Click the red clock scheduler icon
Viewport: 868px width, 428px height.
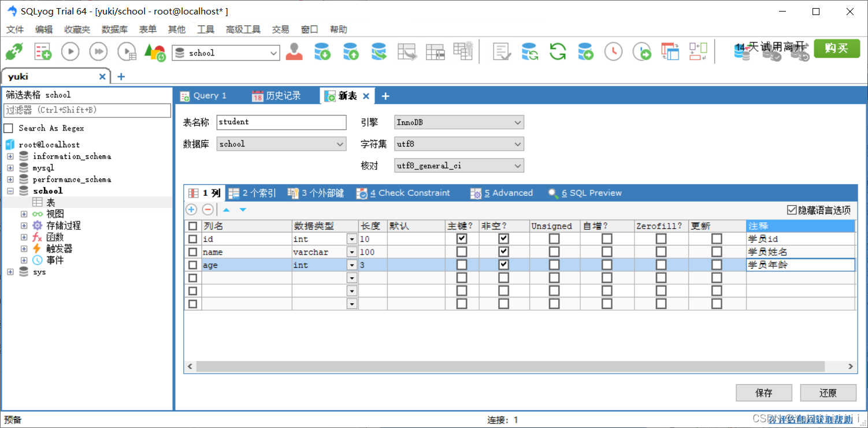coord(614,52)
